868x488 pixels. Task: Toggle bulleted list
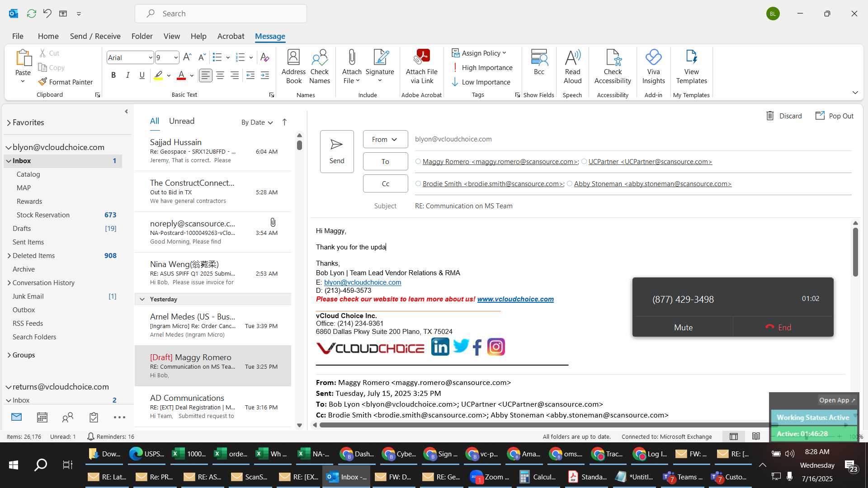[217, 57]
